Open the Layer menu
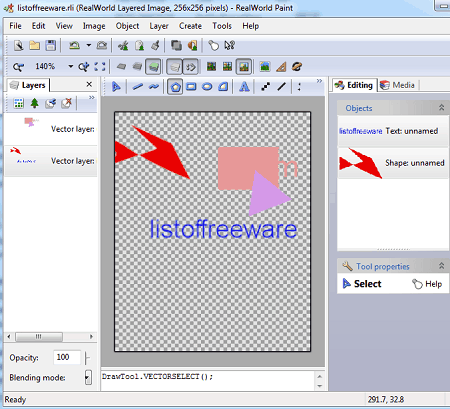 point(159,26)
